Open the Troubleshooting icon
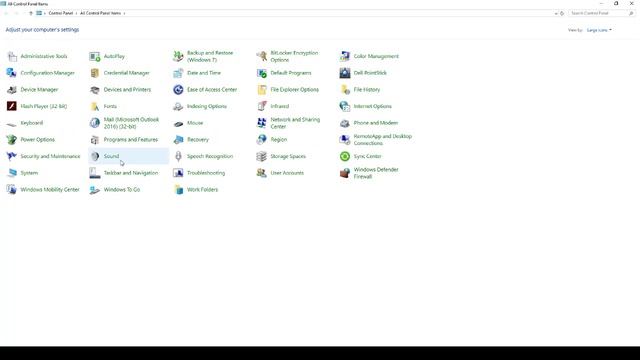 coord(178,173)
